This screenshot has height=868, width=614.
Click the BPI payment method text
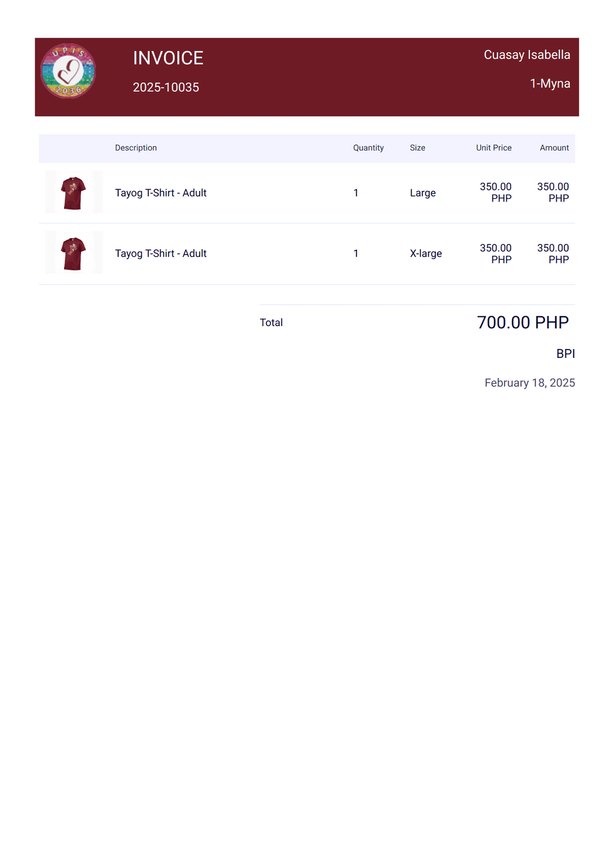pos(566,354)
